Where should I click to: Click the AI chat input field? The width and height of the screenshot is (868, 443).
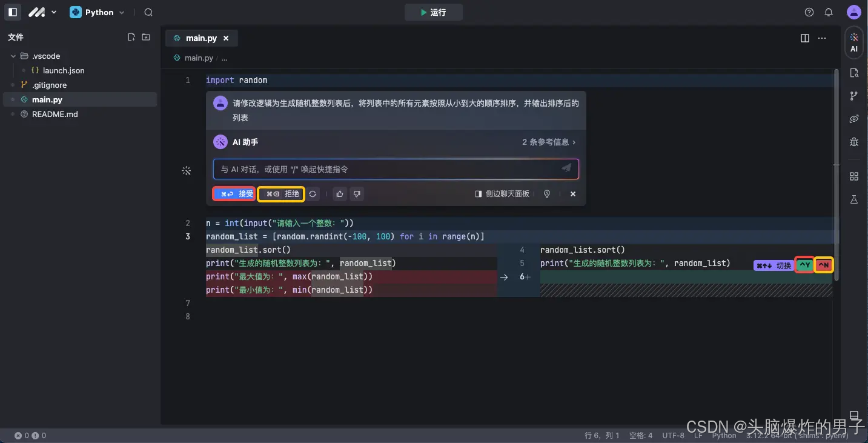tap(394, 169)
